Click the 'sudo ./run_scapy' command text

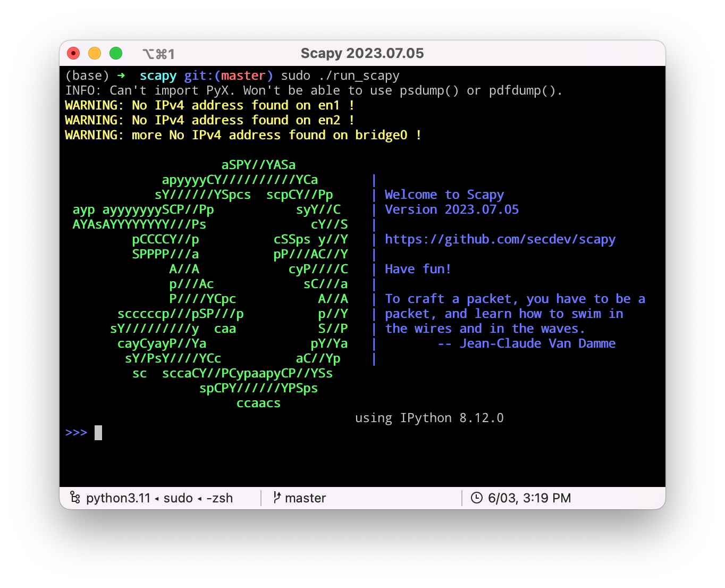click(340, 76)
